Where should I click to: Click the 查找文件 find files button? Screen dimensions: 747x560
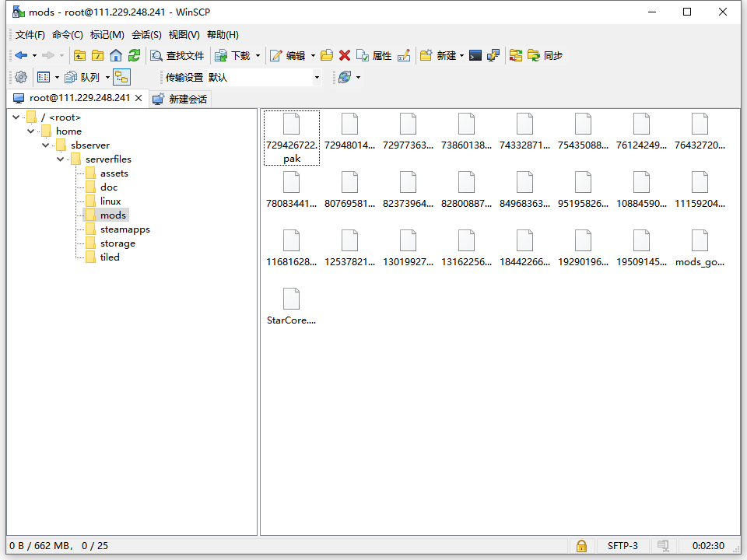point(177,56)
